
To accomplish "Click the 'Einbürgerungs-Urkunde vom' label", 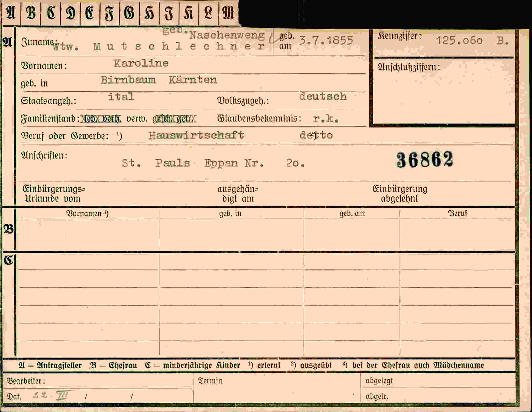I will [54, 194].
